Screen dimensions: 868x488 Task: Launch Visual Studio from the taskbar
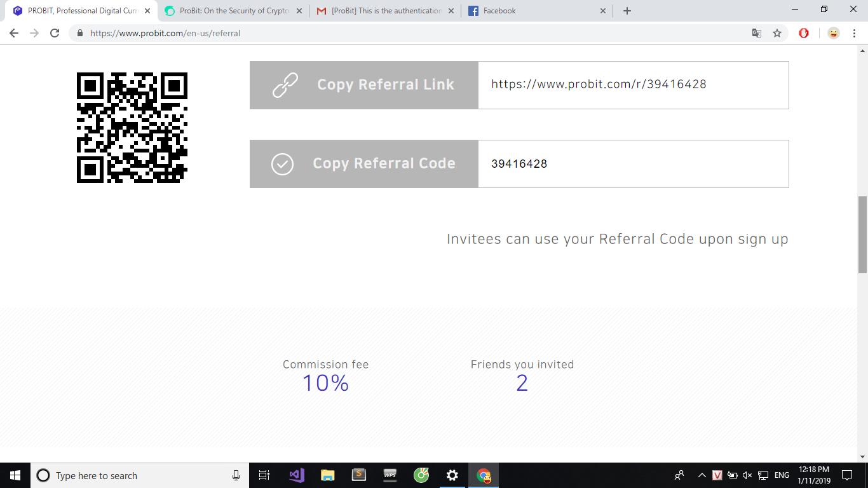[297, 475]
